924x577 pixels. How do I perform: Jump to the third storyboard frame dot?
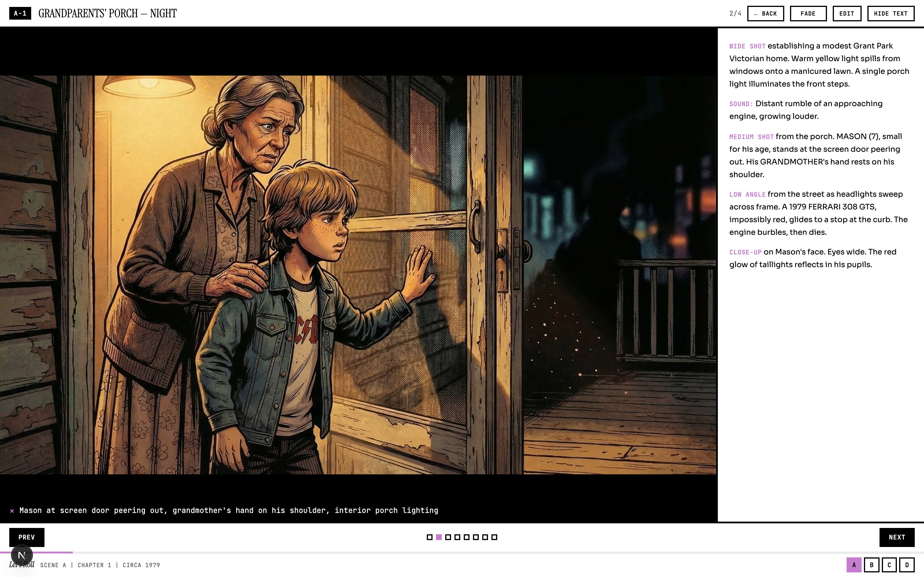click(448, 537)
